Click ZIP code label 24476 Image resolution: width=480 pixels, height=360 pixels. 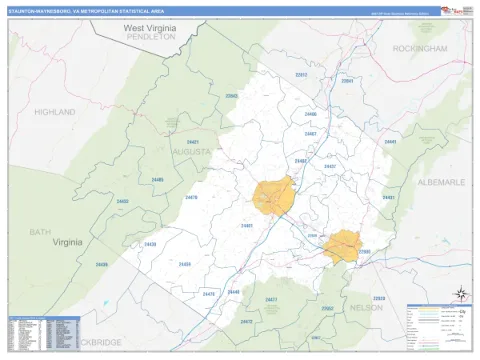tap(209, 294)
